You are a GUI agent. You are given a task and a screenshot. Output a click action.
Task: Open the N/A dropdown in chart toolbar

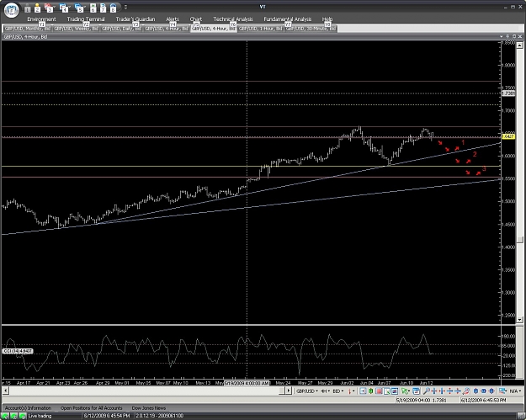515,391
